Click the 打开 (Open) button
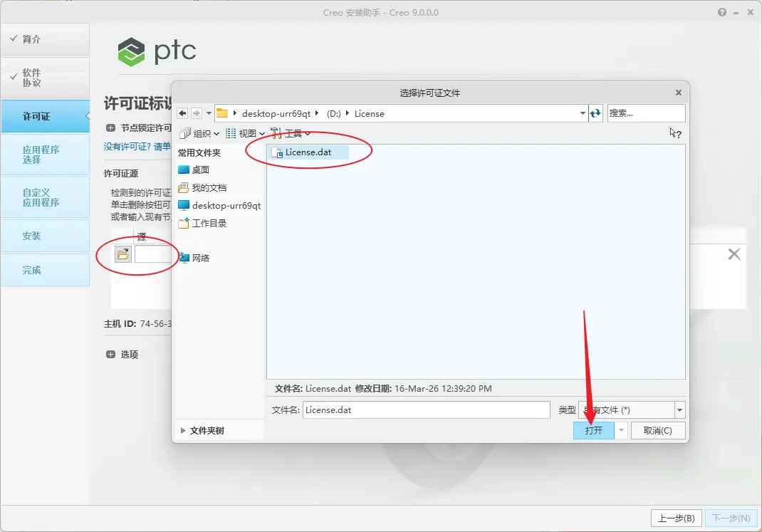762x532 pixels. tap(593, 430)
